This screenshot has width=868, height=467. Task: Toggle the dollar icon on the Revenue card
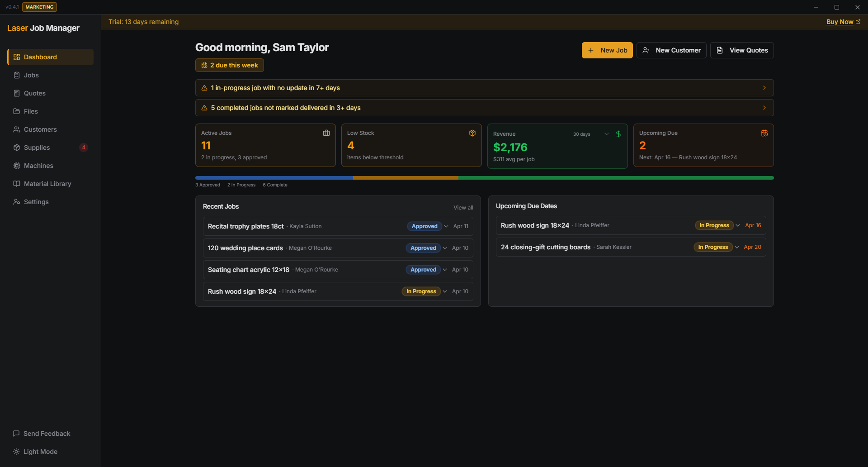pos(618,134)
